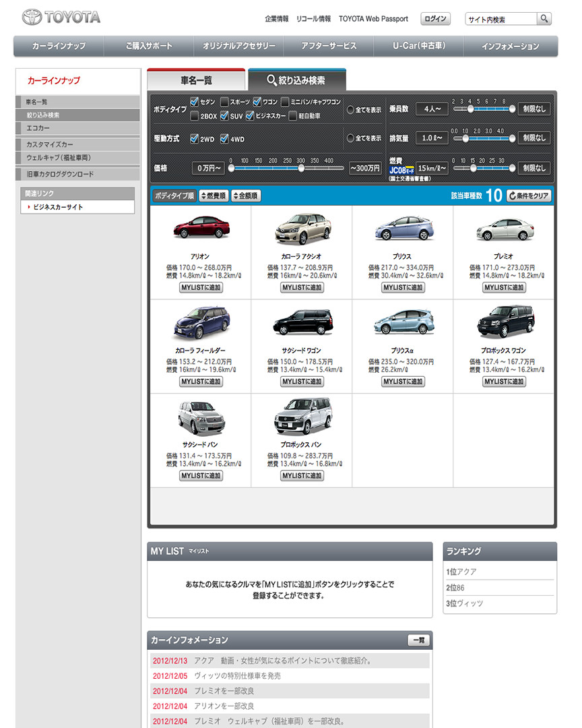Screen dimensions: 582x728
Task: Open the オリジナルアクセサリー nav menu
Action: coord(239,46)
